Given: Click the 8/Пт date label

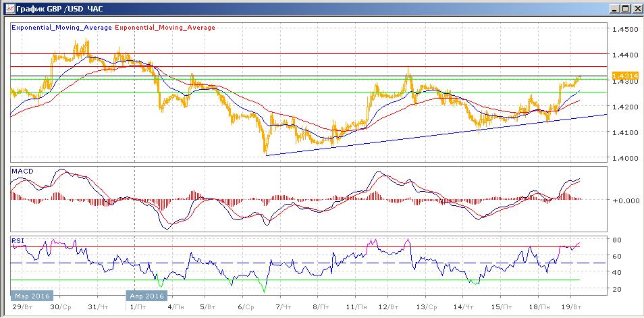Looking at the screenshot, I should 321,307.
